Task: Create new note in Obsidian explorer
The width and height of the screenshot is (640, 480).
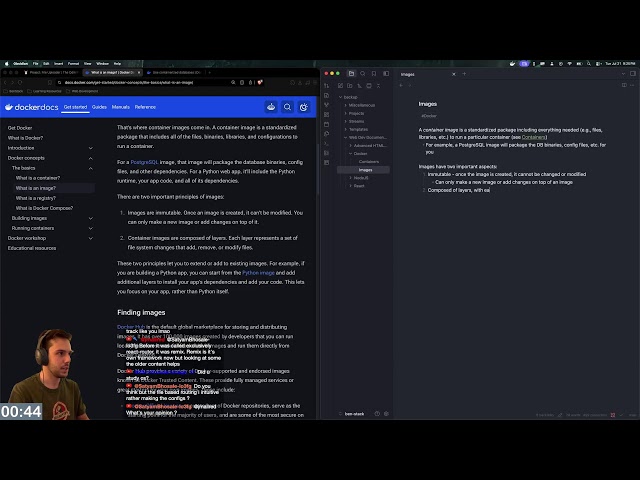Action: [x=340, y=86]
